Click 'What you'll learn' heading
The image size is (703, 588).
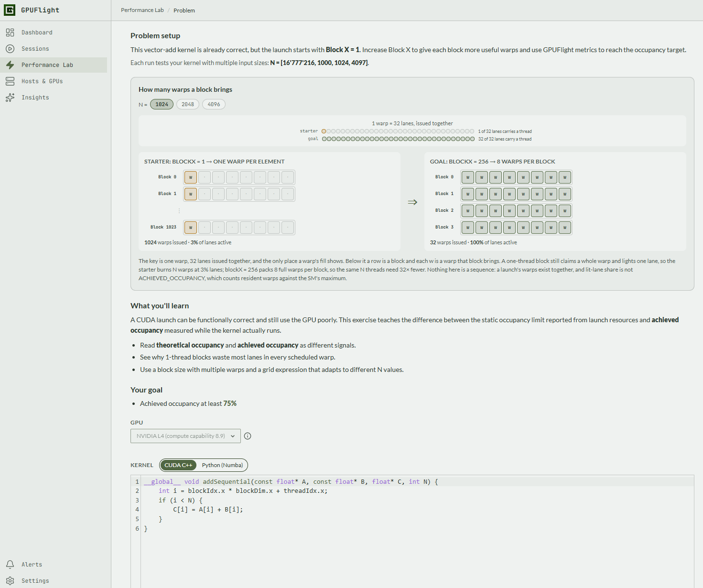click(160, 306)
